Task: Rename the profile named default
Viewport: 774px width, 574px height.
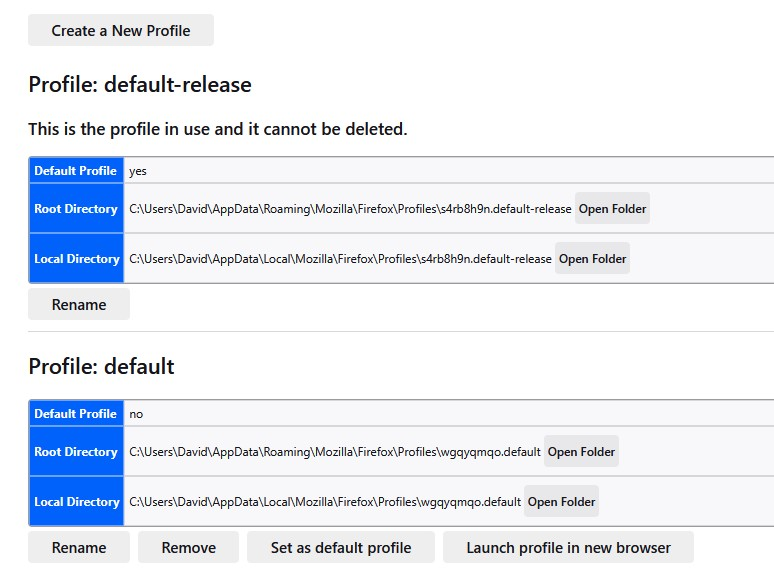Action: click(x=79, y=547)
